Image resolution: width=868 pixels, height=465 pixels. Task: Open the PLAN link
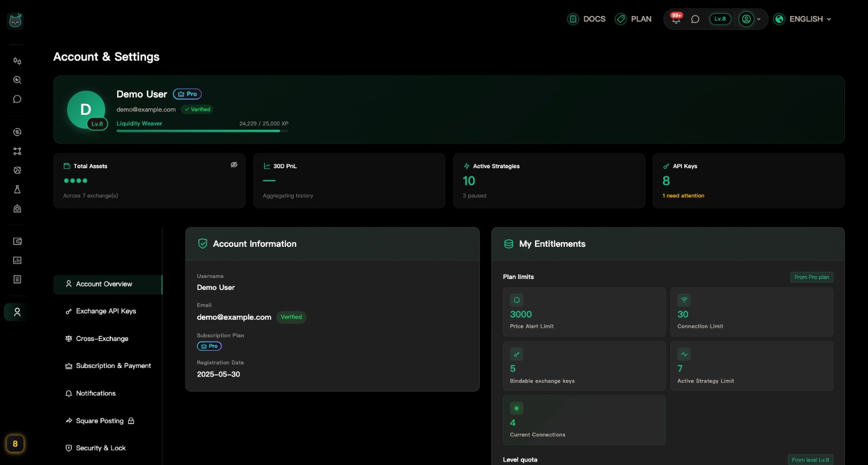click(x=633, y=19)
